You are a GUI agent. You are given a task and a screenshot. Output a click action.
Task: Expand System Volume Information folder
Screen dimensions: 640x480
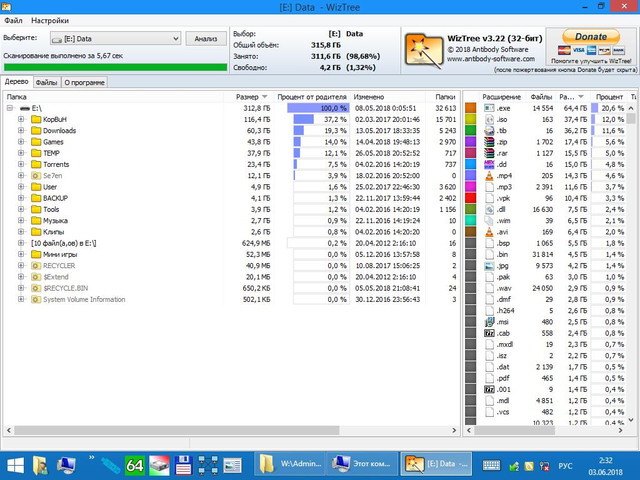21,299
